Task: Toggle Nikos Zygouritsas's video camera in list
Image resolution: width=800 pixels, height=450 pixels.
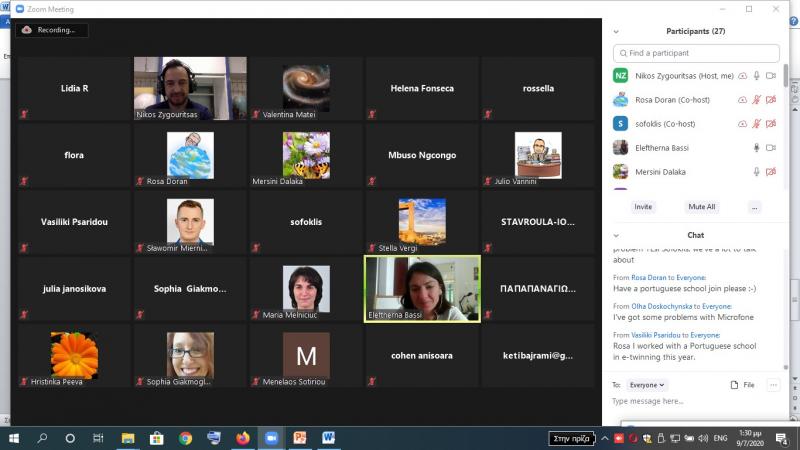Action: click(770, 76)
